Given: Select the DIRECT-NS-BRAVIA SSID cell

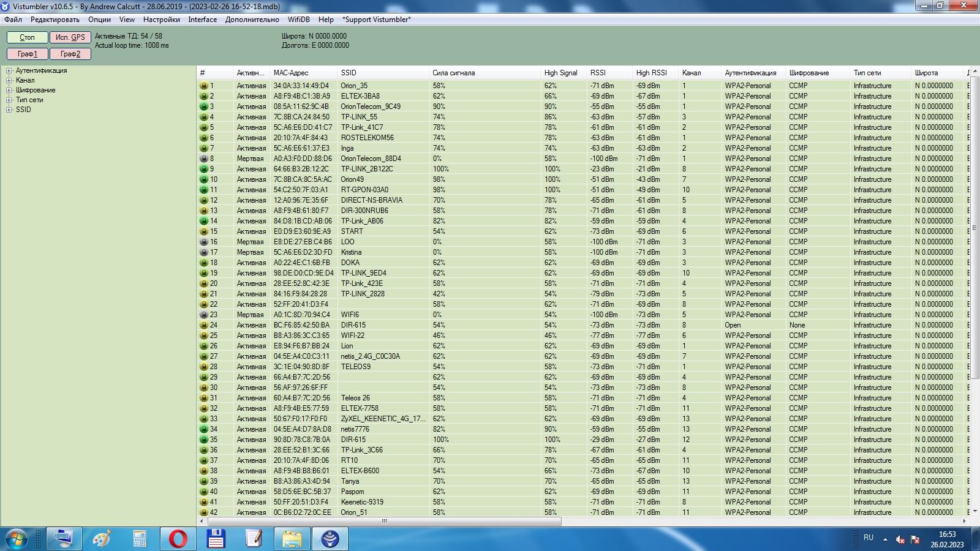Looking at the screenshot, I should pyautogui.click(x=372, y=200).
